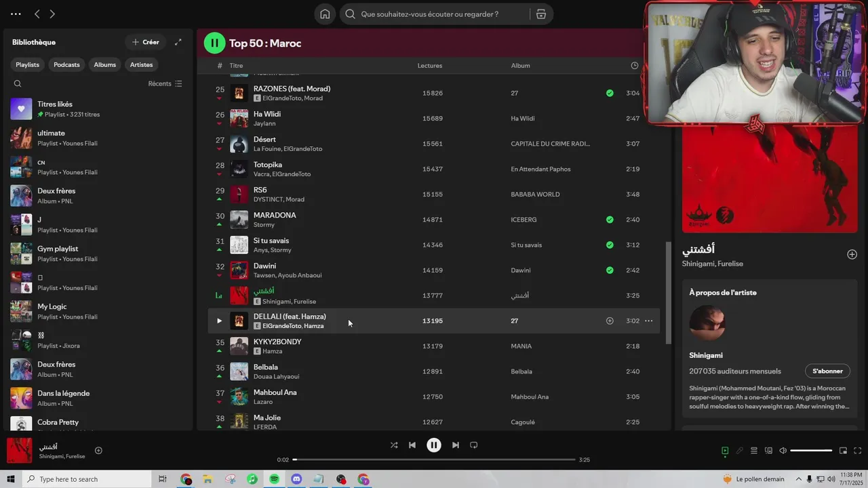Screen dimensions: 868x488
Task: Mute the volume via speaker icon
Action: [x=783, y=451]
